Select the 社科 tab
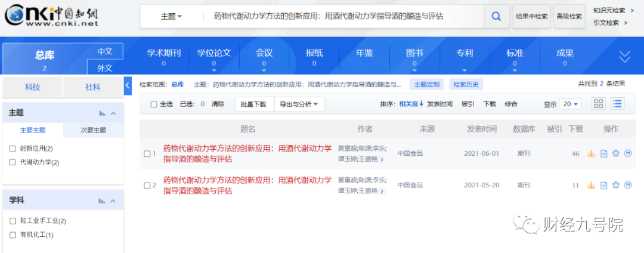Viewport: 644px width, 253px height. (x=93, y=87)
